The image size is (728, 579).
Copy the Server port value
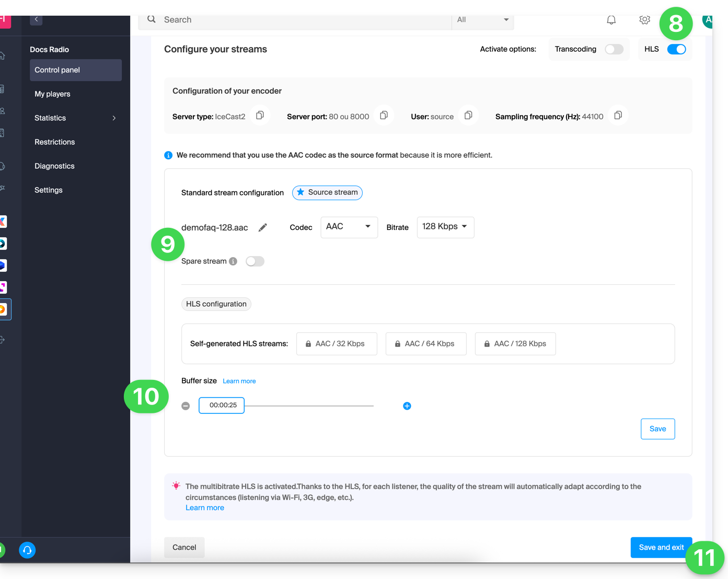coord(384,115)
